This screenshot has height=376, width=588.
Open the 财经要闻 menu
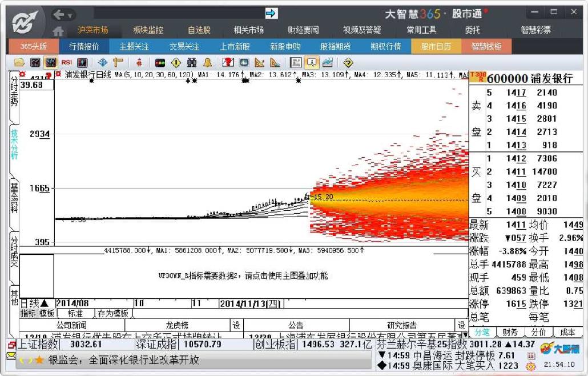click(303, 30)
